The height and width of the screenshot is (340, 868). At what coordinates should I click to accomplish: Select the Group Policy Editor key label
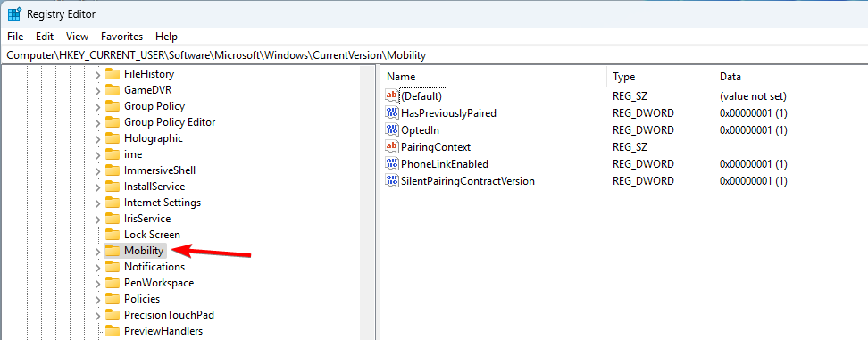point(170,122)
